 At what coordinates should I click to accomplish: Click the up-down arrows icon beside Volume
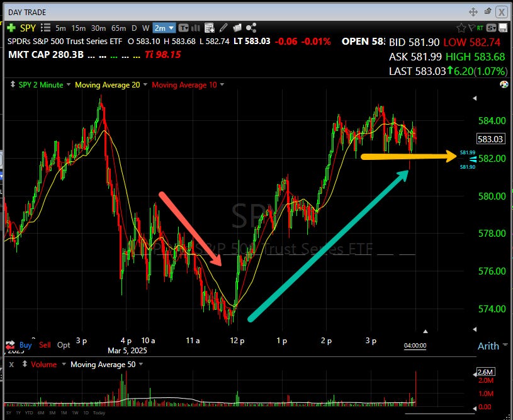[x=25, y=364]
